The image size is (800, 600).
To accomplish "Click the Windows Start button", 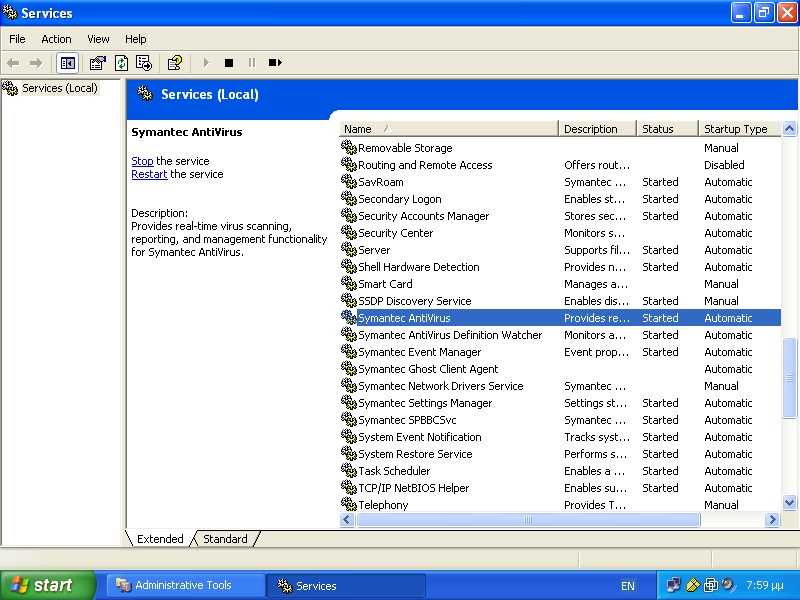I will [x=47, y=585].
